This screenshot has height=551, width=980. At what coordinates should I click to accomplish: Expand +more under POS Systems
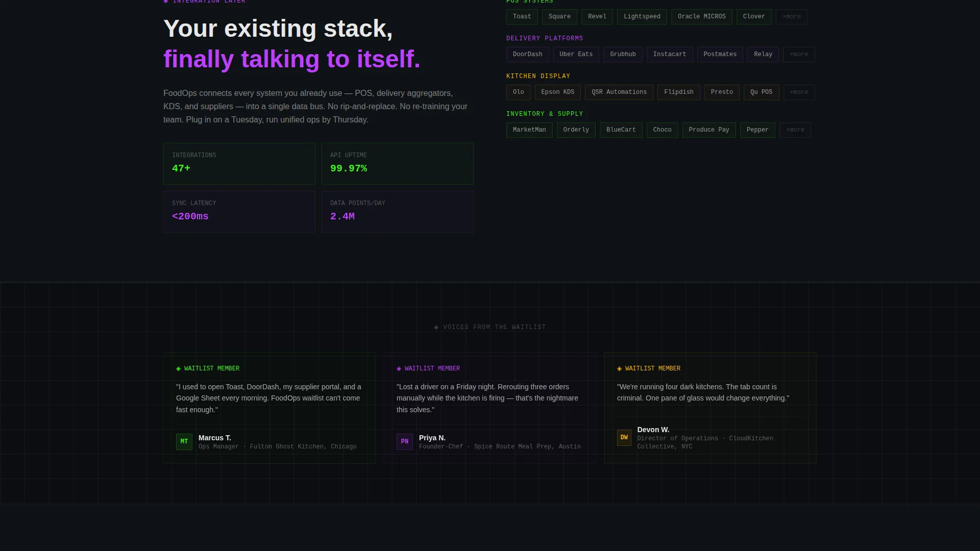pyautogui.click(x=792, y=17)
